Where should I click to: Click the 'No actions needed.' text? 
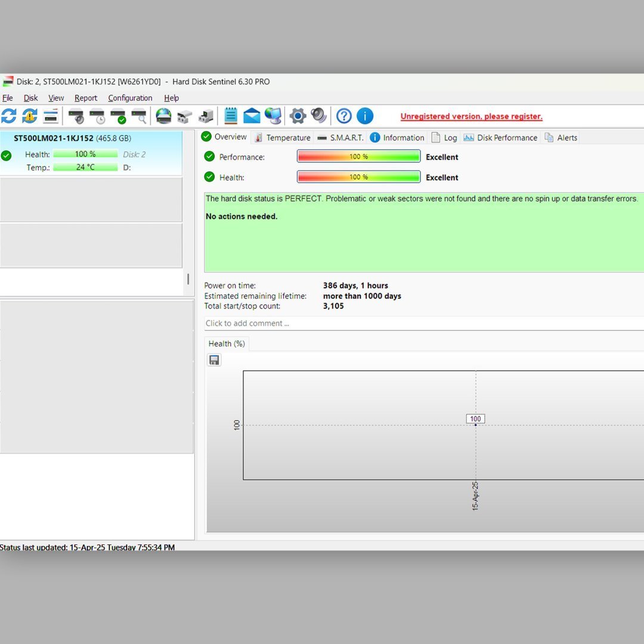pos(241,216)
